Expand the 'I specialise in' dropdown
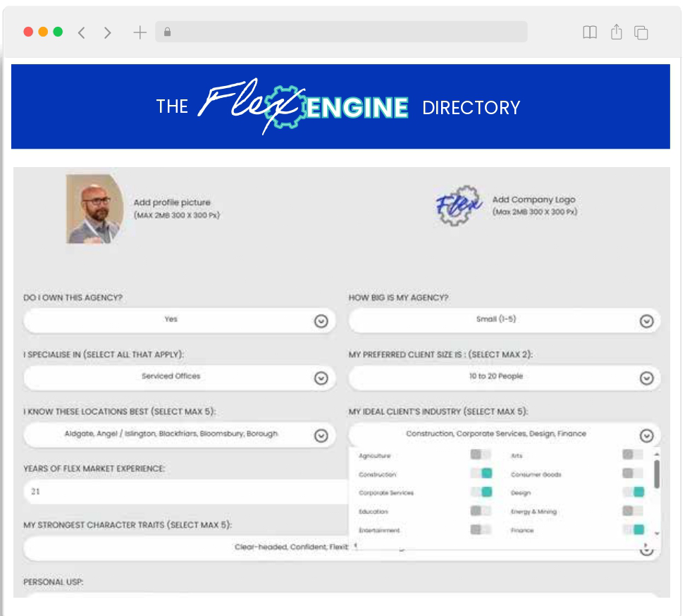 pyautogui.click(x=321, y=378)
